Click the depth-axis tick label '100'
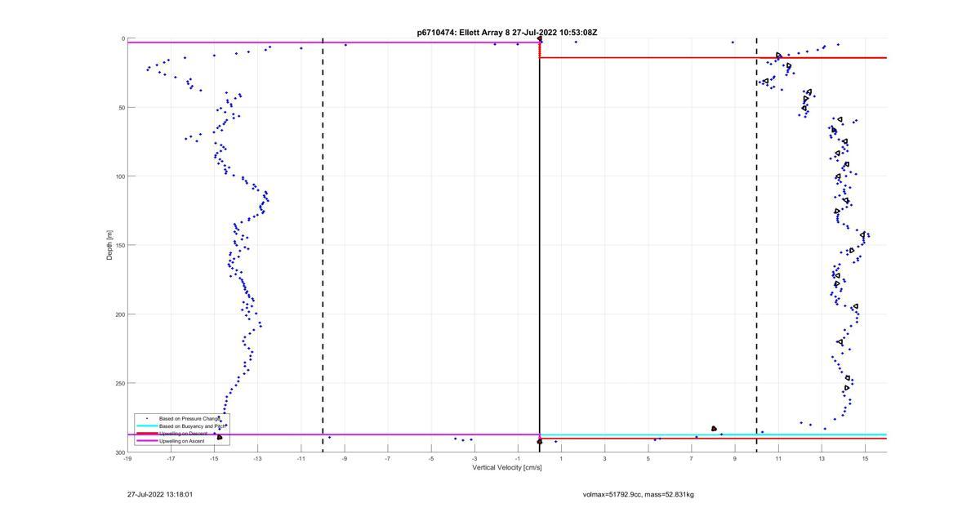The width and height of the screenshot is (980, 508). pyautogui.click(x=120, y=176)
